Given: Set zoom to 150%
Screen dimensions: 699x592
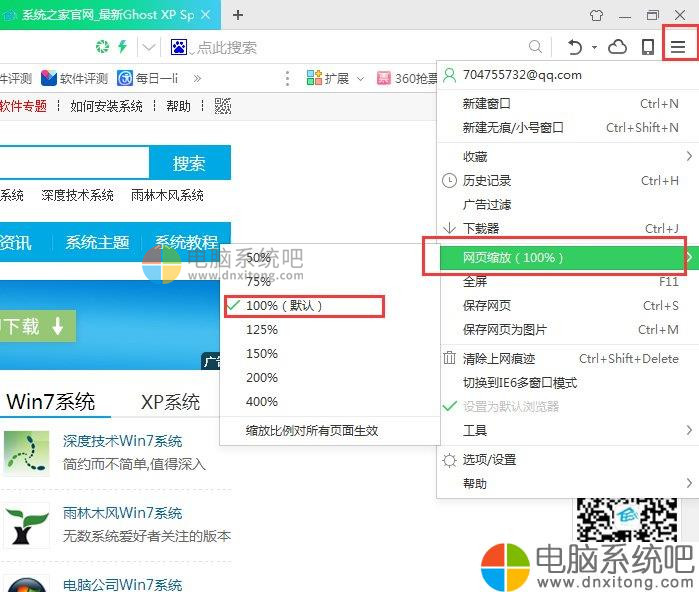Looking at the screenshot, I should [330, 354].
